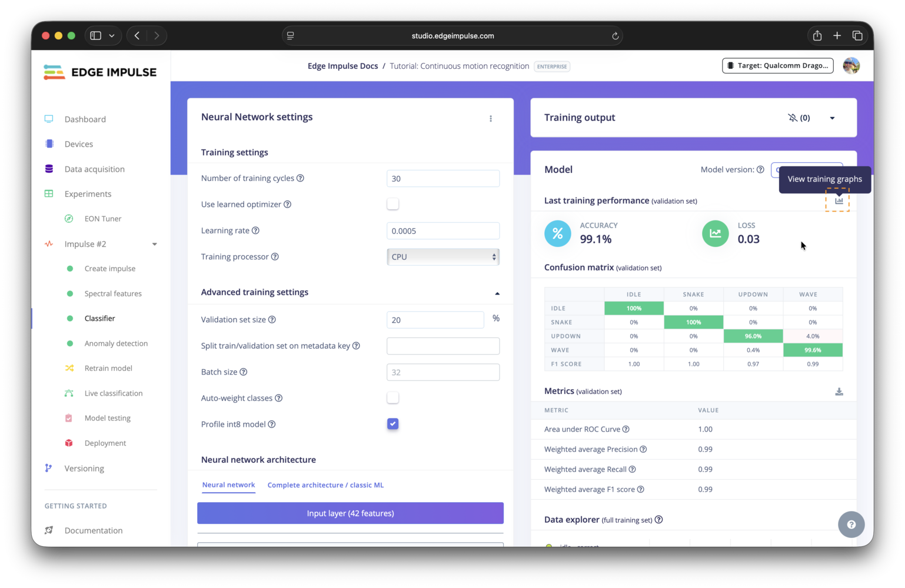Click the 4.0% confusion matrix cell
The image size is (905, 588).
coord(813,336)
